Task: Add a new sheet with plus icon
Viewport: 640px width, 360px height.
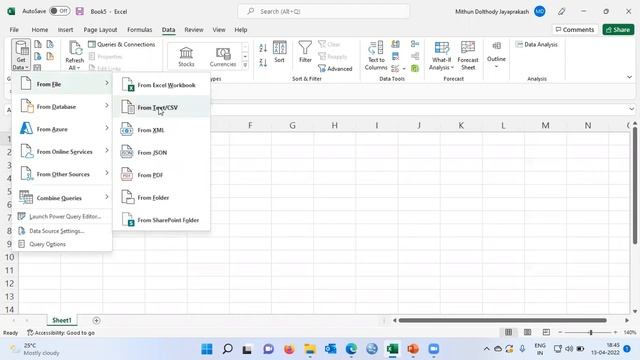Action: coord(96,320)
